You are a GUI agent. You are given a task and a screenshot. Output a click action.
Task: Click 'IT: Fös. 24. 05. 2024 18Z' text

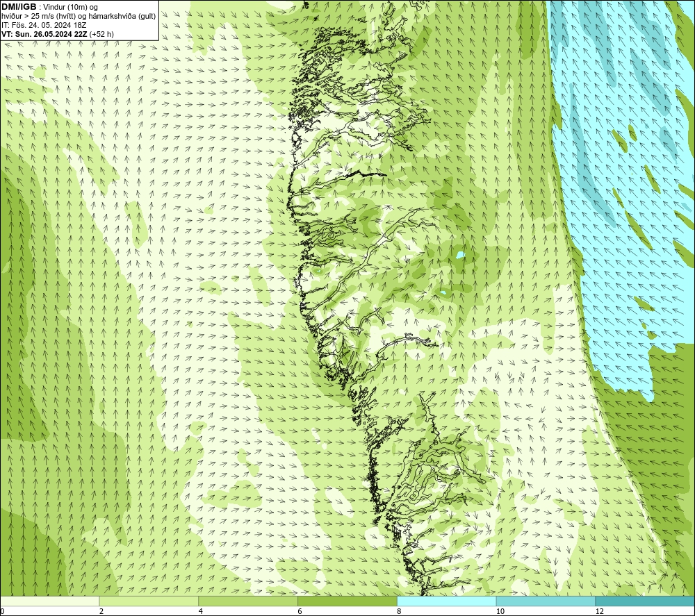click(43, 25)
